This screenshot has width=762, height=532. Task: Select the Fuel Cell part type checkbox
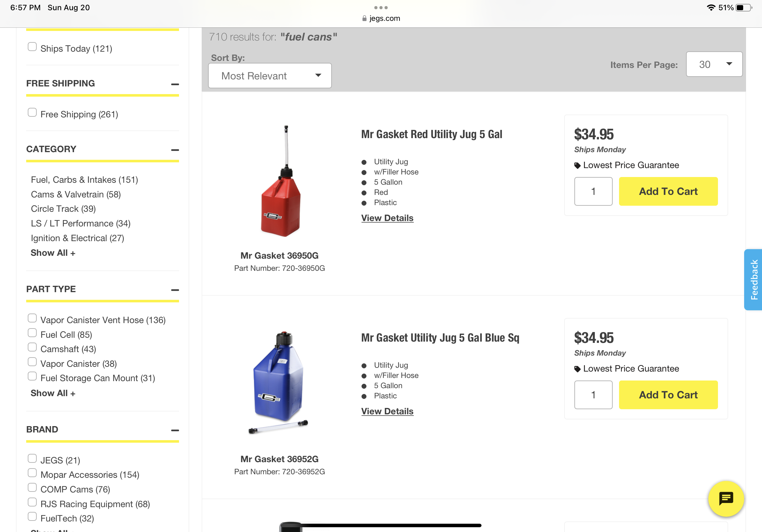[32, 333]
